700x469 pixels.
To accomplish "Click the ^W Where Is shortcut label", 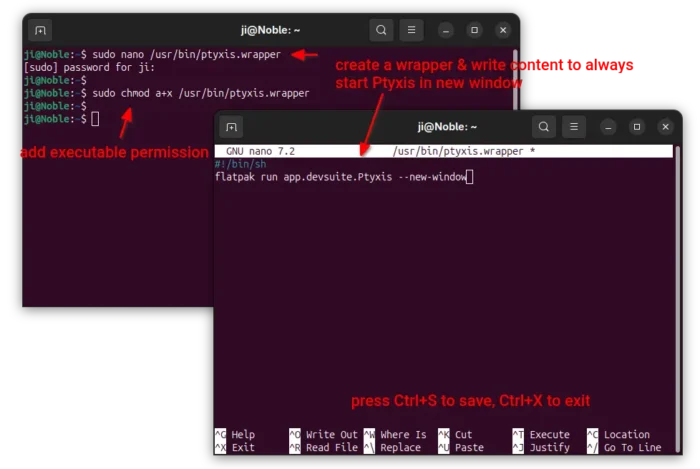I will pos(394,435).
